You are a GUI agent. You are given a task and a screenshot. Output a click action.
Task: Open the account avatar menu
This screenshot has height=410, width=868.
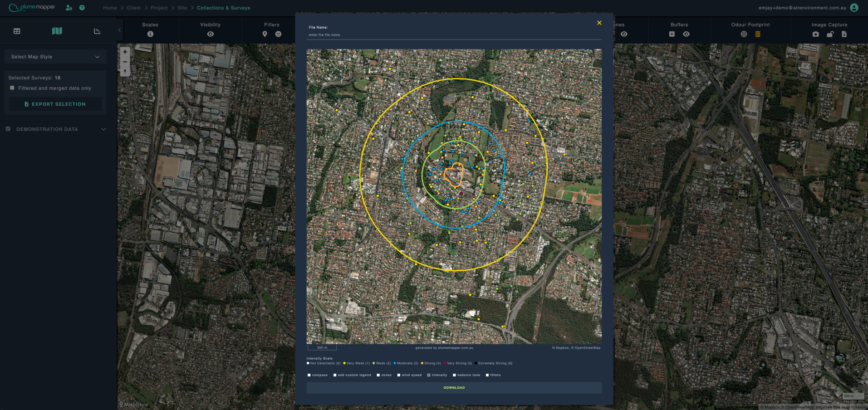pyautogui.click(x=854, y=8)
